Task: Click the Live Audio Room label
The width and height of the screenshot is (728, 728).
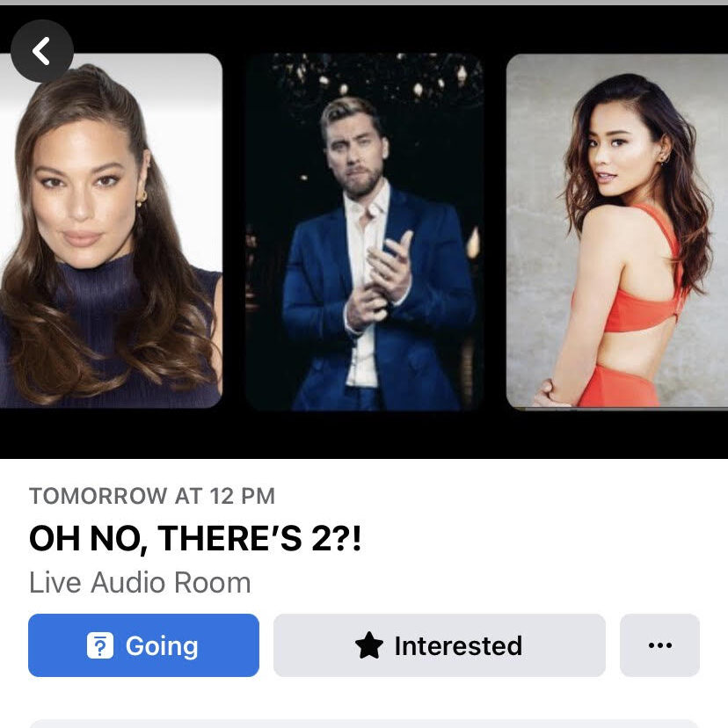Action: (140, 583)
